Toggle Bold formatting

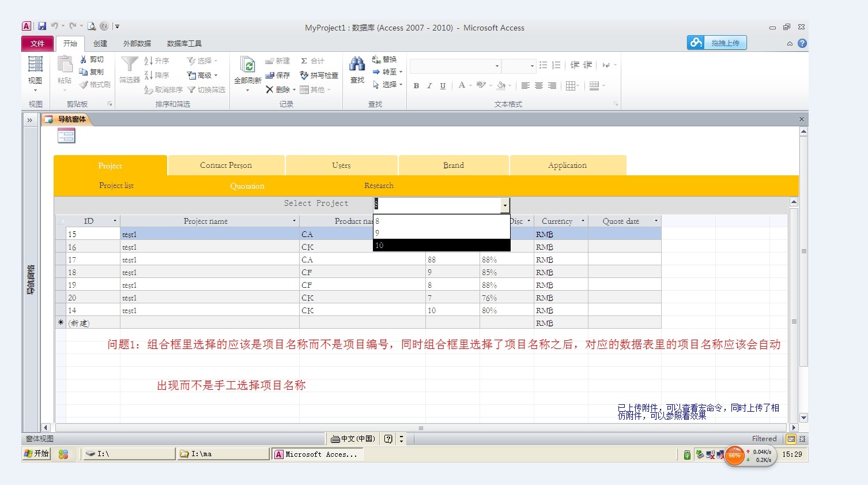[x=416, y=86]
